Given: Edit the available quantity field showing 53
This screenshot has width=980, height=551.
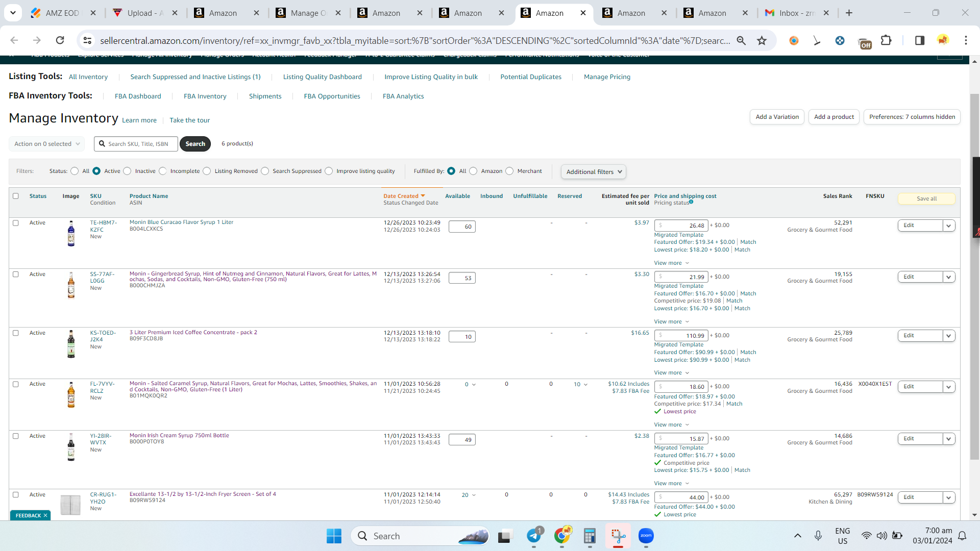Looking at the screenshot, I should tap(462, 278).
